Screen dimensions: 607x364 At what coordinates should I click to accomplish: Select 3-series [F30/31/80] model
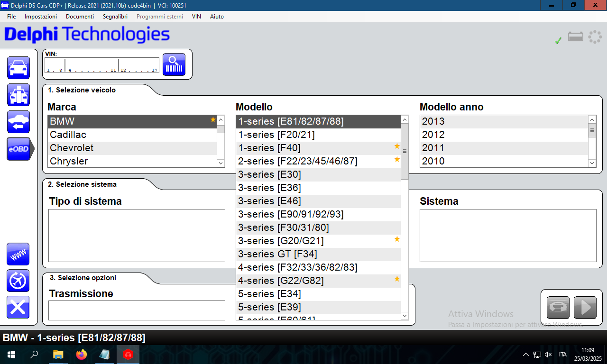click(319, 228)
